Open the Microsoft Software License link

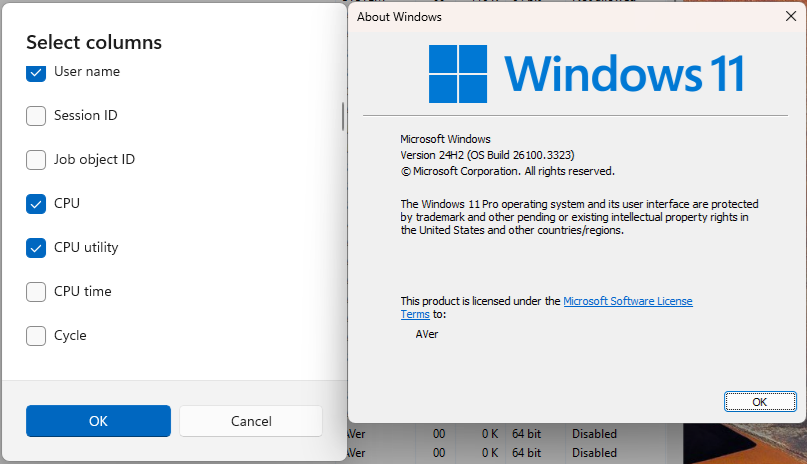627,301
